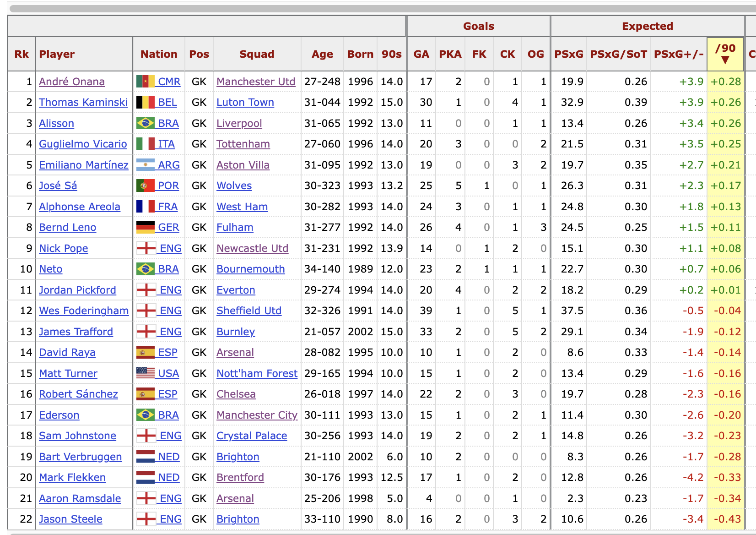Image resolution: width=756 pixels, height=535 pixels.
Task: Click Netherlands flag in Flekken row
Action: coord(146,477)
